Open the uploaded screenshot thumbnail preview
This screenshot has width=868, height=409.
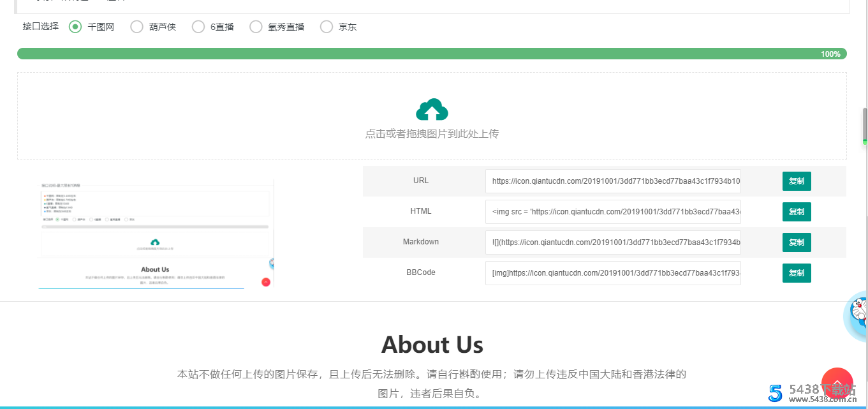(x=155, y=234)
